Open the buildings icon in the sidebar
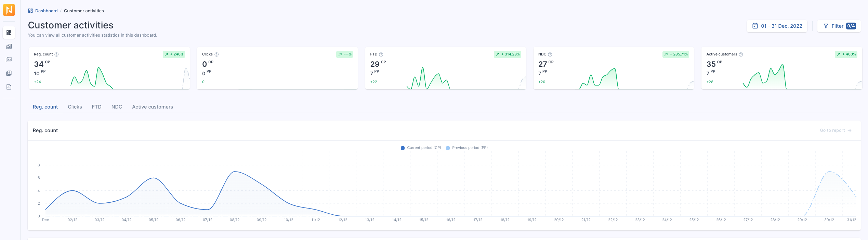 pos(9,46)
